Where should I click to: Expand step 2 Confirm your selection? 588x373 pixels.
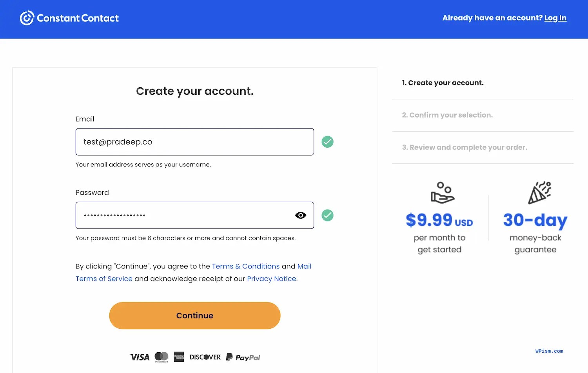coord(447,115)
